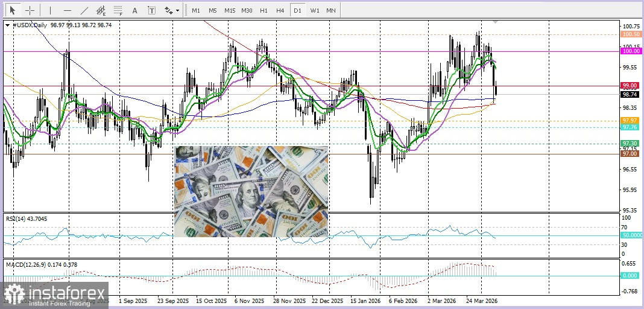Choose the text 'A' tool
Viewport: 644px width, 309px height.
pos(134,10)
